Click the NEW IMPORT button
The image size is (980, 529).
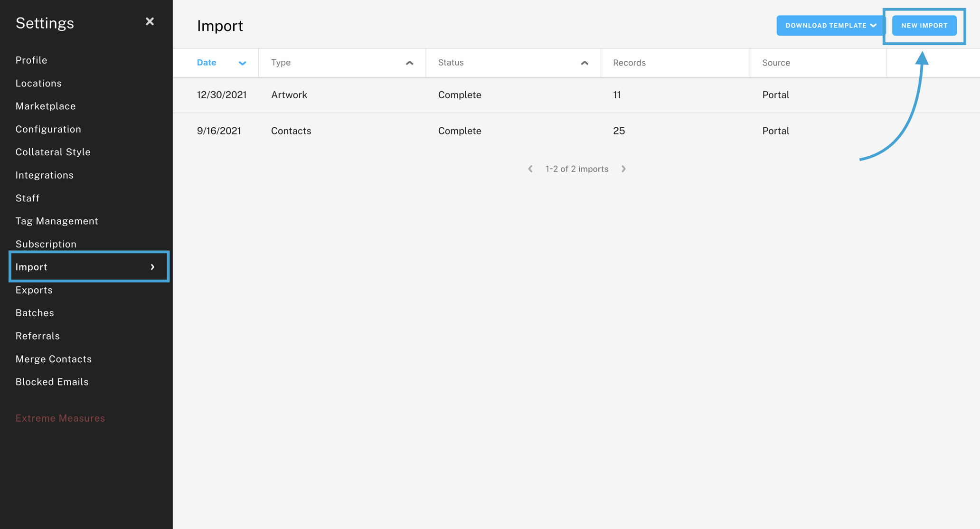pos(923,25)
